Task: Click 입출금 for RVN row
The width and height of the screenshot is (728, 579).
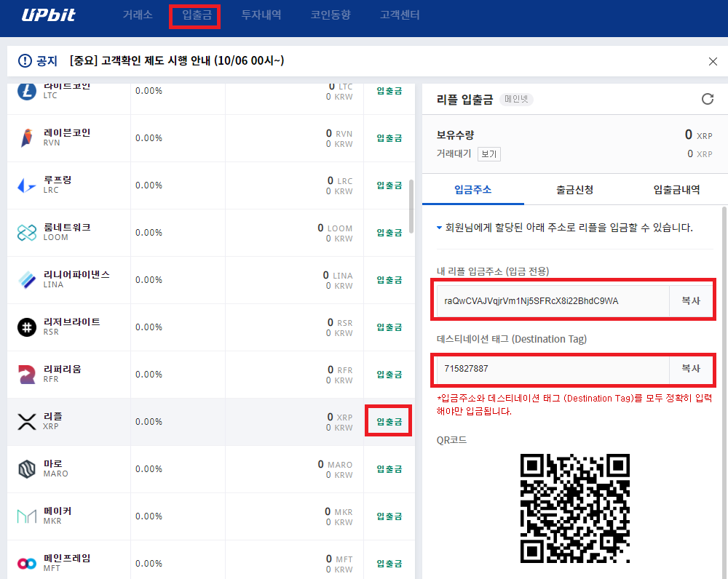Action: tap(389, 138)
